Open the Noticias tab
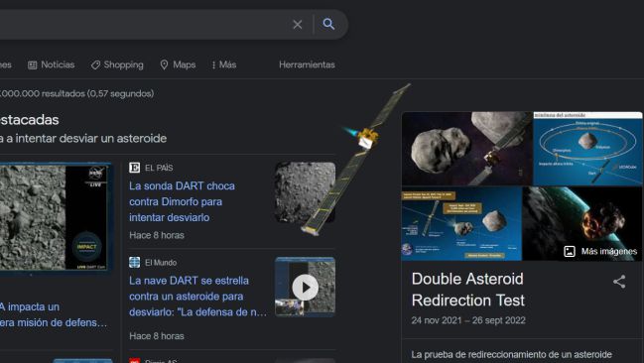 pyautogui.click(x=52, y=64)
